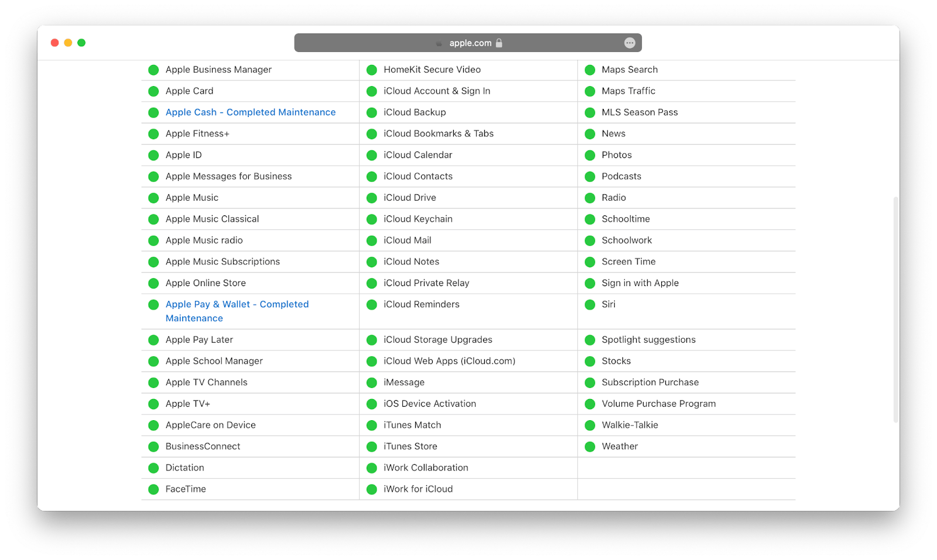Click iOS Device Activation text
This screenshot has width=937, height=560.
[x=430, y=404]
